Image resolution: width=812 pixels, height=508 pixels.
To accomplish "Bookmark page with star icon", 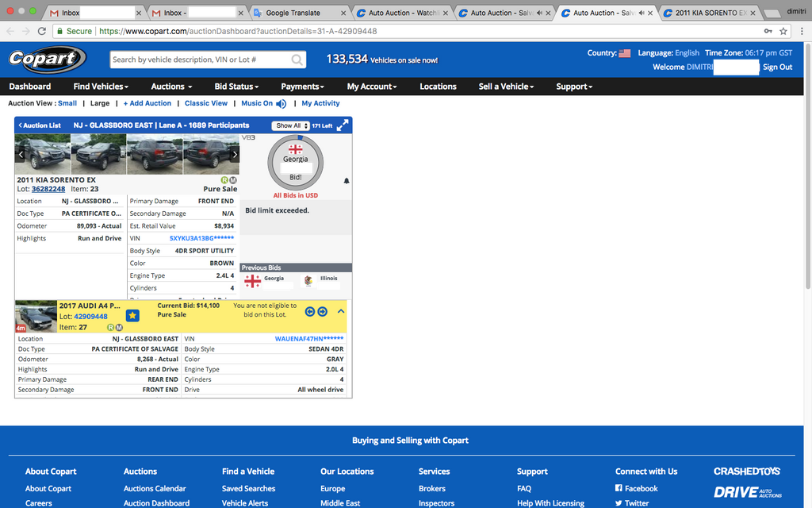I will [783, 31].
